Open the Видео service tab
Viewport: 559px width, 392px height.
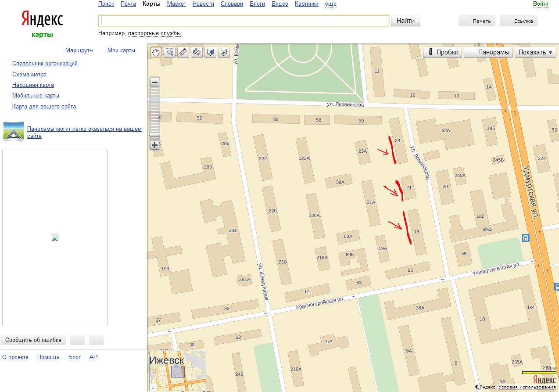[x=280, y=4]
